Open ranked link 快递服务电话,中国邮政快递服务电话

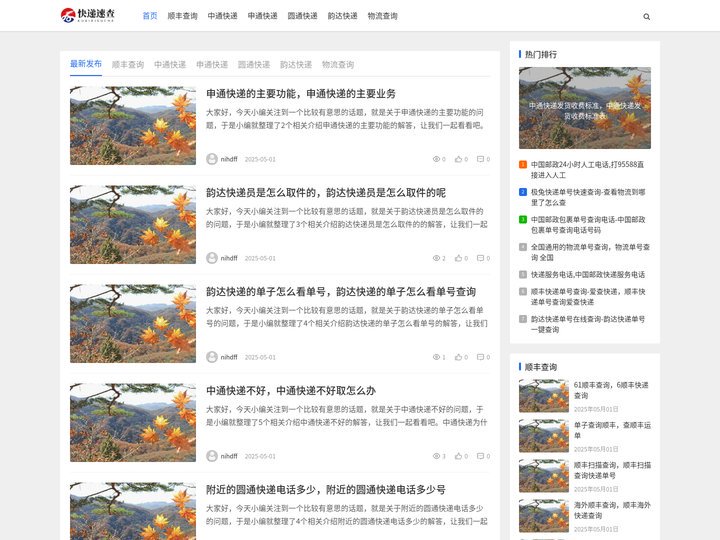(588, 275)
